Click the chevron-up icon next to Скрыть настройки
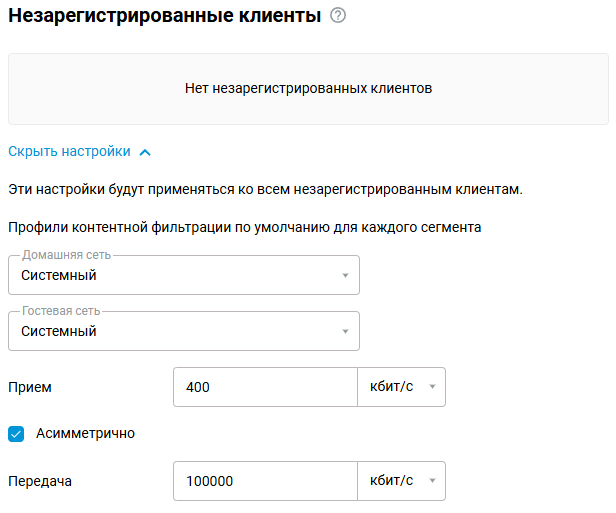 click(145, 152)
